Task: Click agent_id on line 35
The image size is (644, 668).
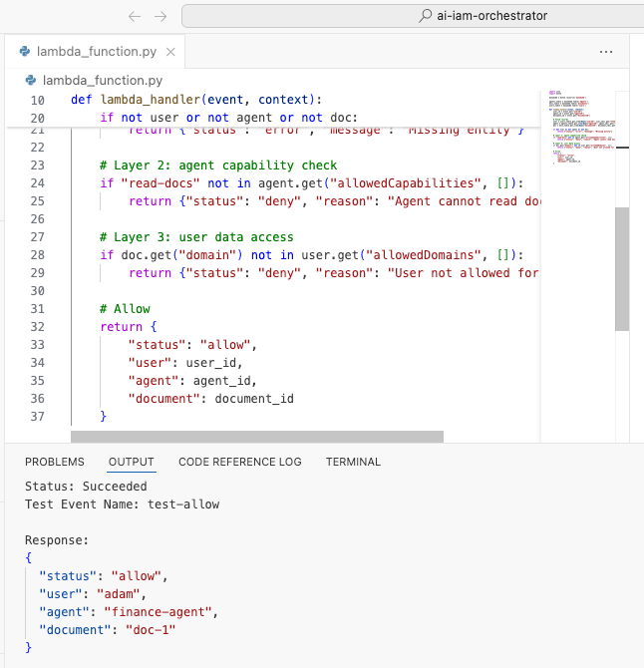Action: pyautogui.click(x=221, y=381)
